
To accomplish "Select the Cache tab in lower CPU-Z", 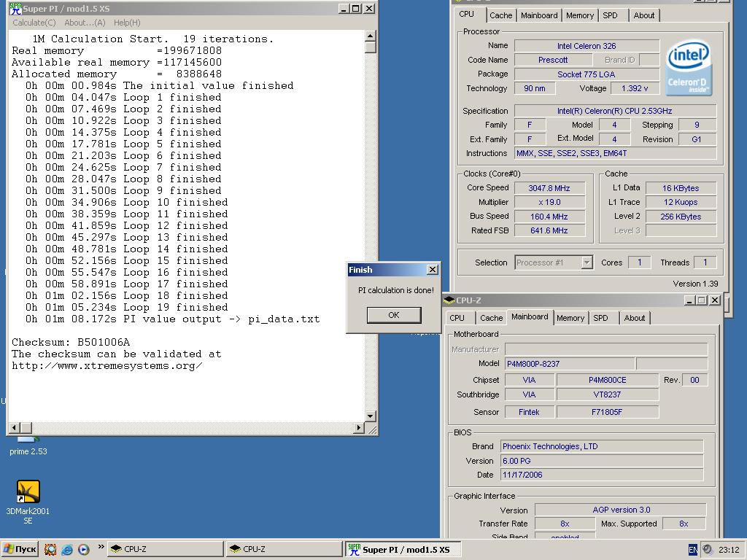I will pos(491,318).
